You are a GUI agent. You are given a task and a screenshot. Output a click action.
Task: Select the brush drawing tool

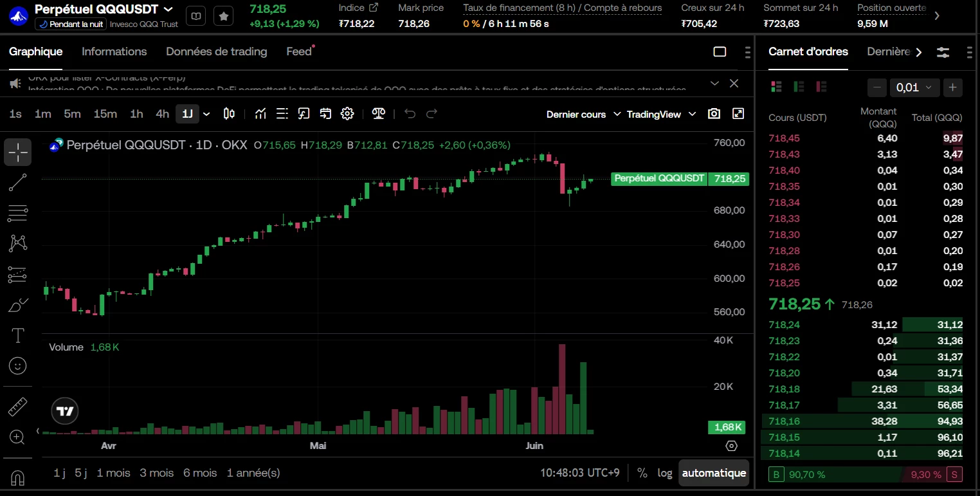(x=18, y=305)
